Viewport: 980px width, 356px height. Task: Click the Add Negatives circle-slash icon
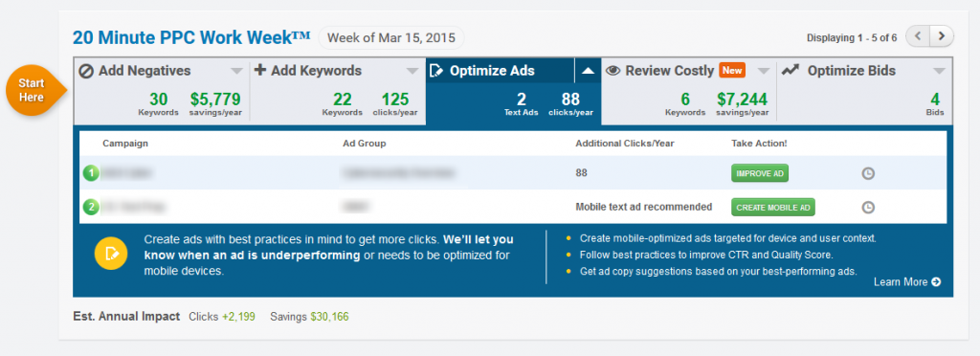click(x=86, y=71)
